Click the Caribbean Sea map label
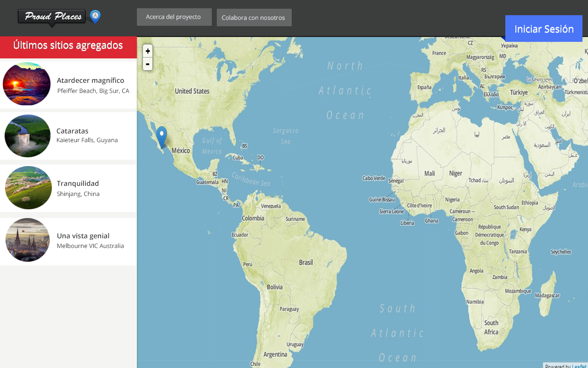 click(251, 179)
